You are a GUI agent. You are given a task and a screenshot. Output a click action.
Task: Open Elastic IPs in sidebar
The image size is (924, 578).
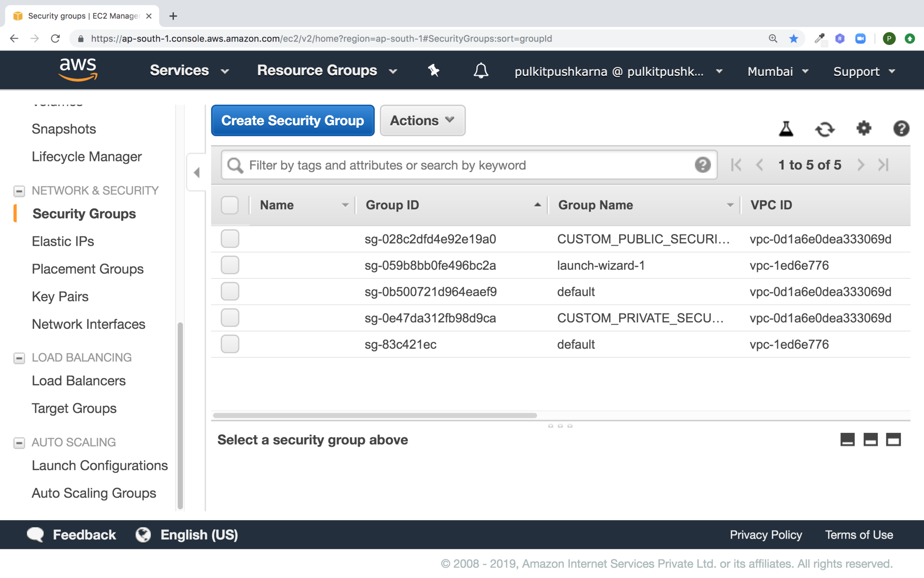coord(63,241)
